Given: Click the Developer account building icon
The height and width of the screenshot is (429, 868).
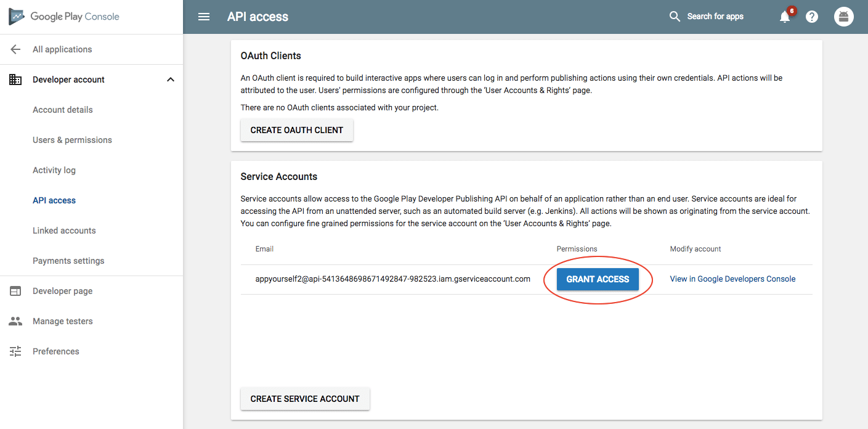Looking at the screenshot, I should (x=15, y=80).
